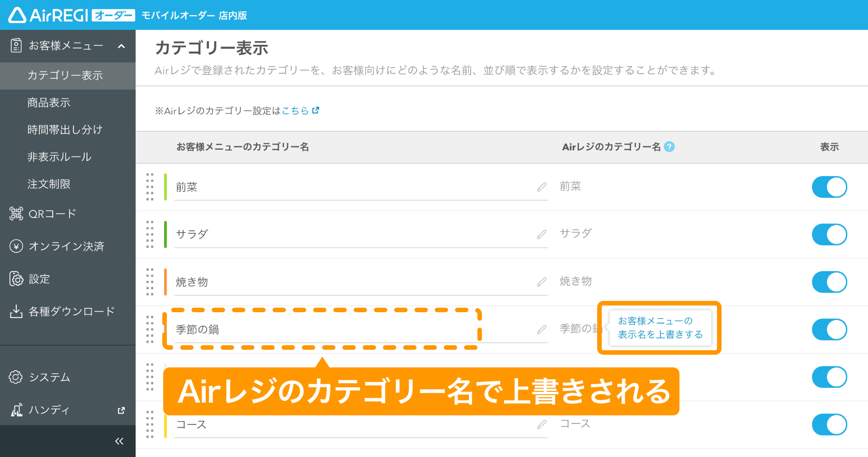The height and width of the screenshot is (457, 868).
Task: Click the QRコード icon in sidebar
Action: (16, 214)
